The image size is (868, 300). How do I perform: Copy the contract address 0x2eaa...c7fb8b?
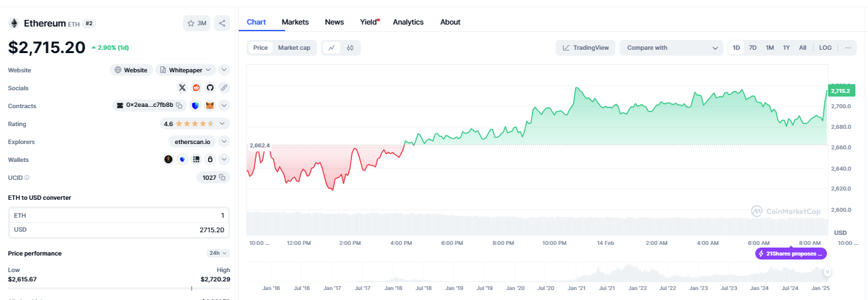pos(180,105)
